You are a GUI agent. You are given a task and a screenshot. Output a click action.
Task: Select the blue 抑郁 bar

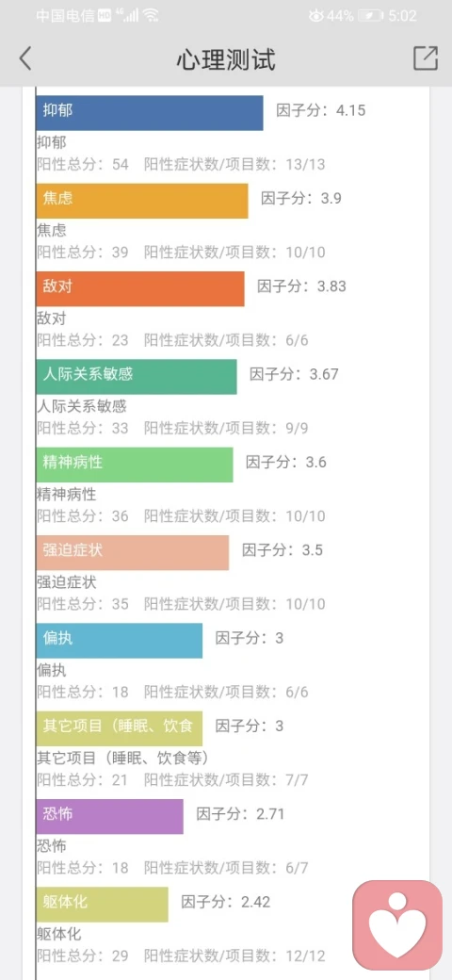tap(149, 112)
